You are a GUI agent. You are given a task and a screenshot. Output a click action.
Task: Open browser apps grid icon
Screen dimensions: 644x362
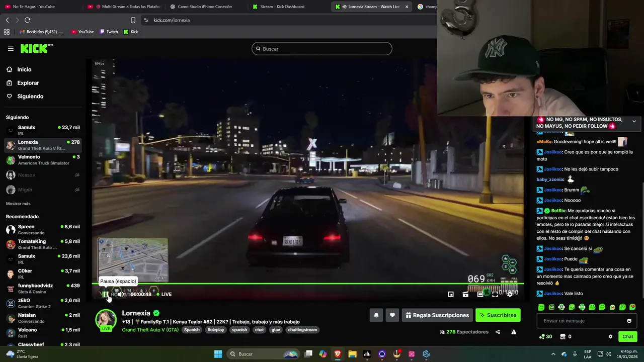7,32
